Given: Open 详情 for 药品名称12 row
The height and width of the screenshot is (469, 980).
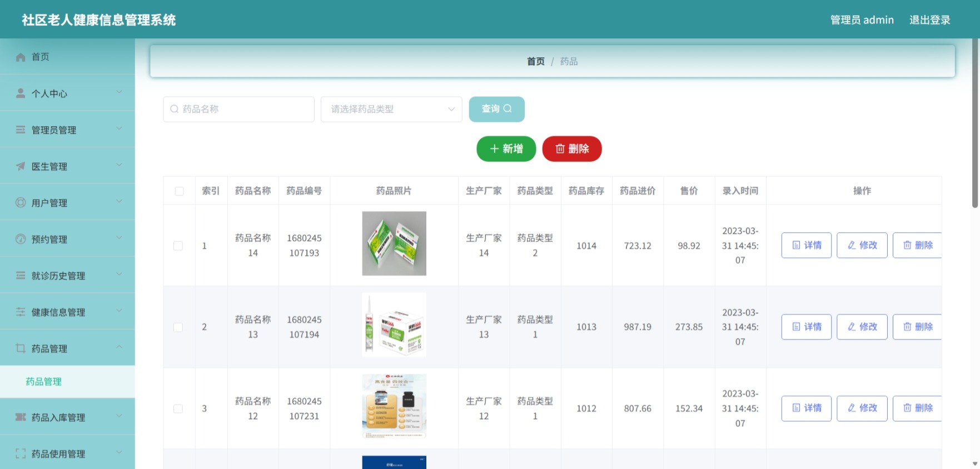Looking at the screenshot, I should point(807,408).
